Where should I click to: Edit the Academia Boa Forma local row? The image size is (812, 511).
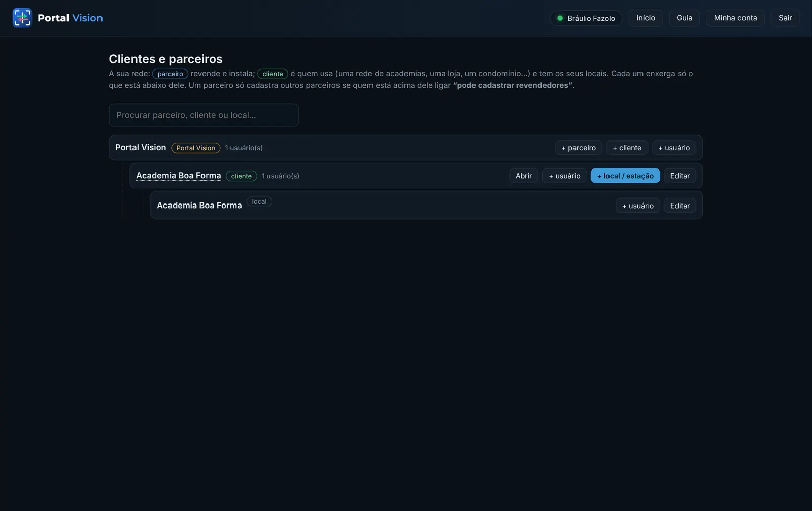pyautogui.click(x=680, y=206)
